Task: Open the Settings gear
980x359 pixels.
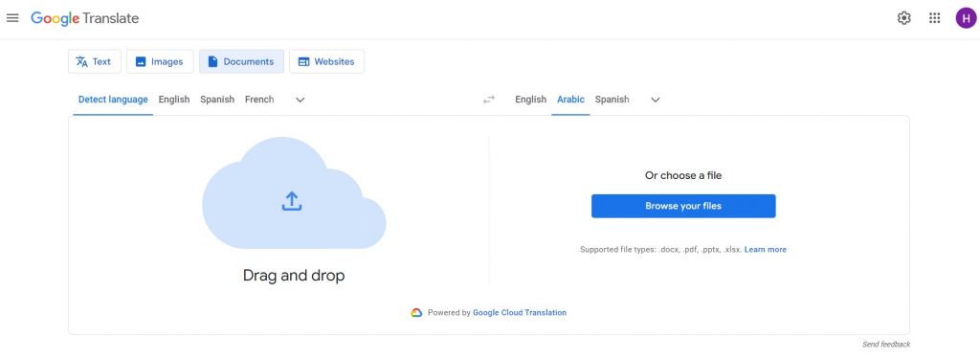Action: point(903,18)
